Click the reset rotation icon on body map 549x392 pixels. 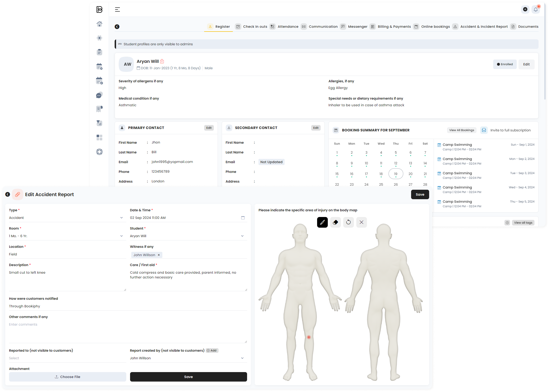[348, 222]
